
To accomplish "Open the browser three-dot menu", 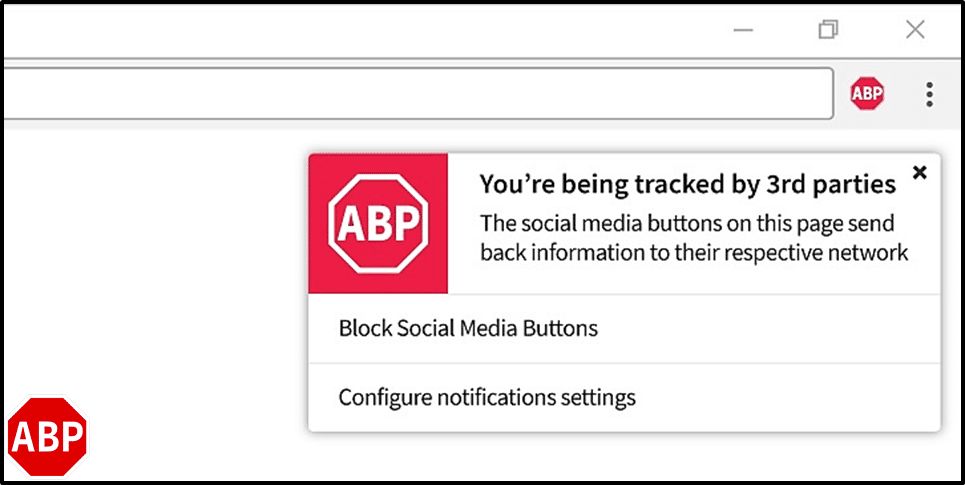I will pyautogui.click(x=929, y=94).
